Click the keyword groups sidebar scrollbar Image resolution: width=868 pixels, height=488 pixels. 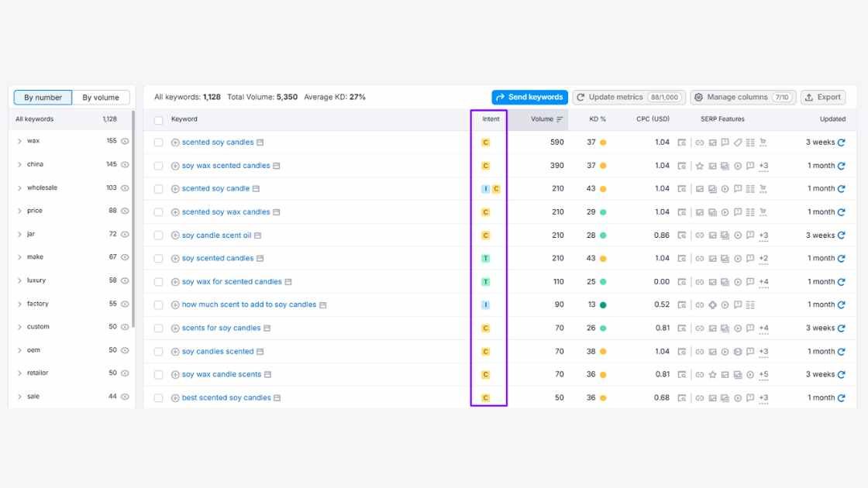coord(133,218)
